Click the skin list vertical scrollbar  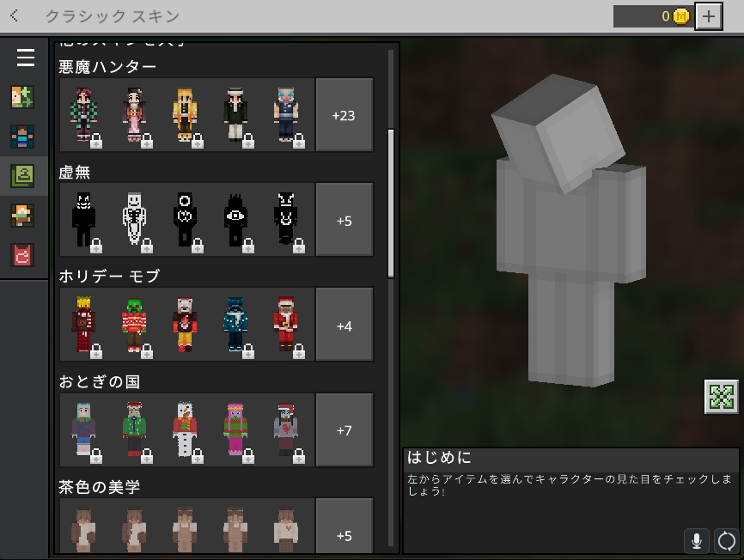click(391, 202)
